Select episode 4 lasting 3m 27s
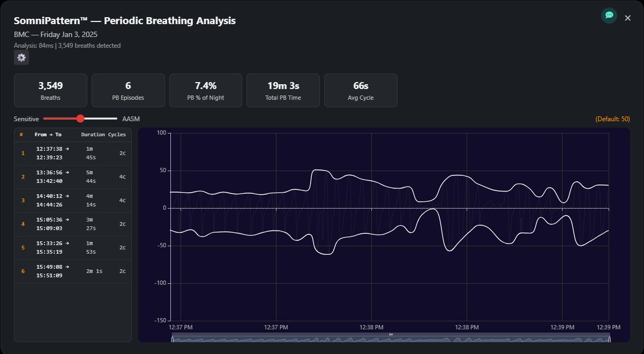 point(72,224)
